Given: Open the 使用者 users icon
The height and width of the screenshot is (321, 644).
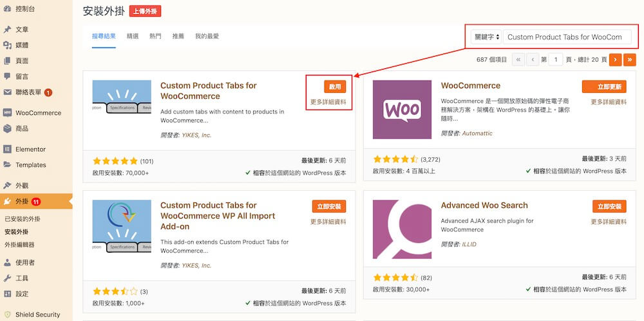Looking at the screenshot, I should pyautogui.click(x=8, y=262).
